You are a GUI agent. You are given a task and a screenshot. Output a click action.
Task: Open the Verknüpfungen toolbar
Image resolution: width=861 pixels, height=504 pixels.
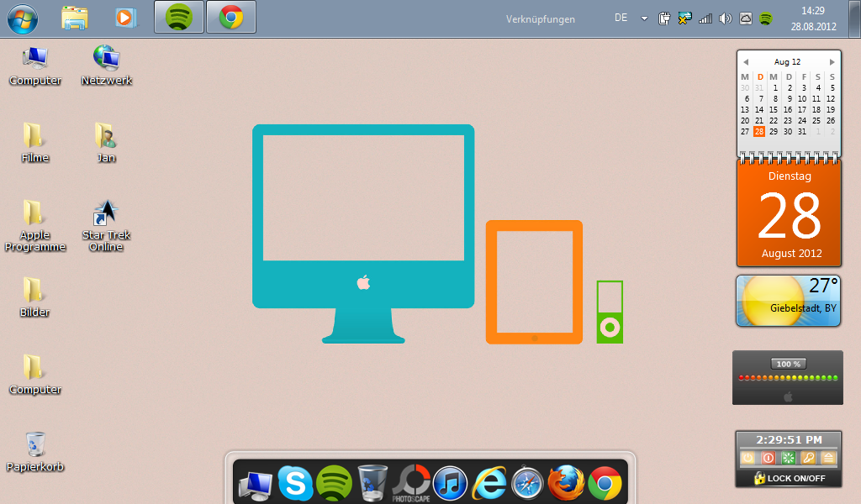[x=541, y=19]
